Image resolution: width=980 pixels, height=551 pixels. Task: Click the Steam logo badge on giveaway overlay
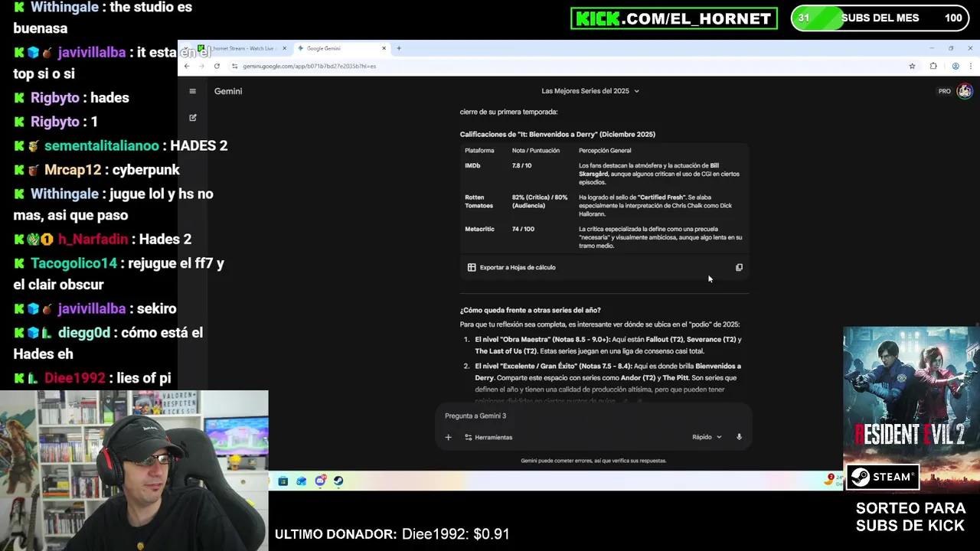pyautogui.click(x=883, y=477)
